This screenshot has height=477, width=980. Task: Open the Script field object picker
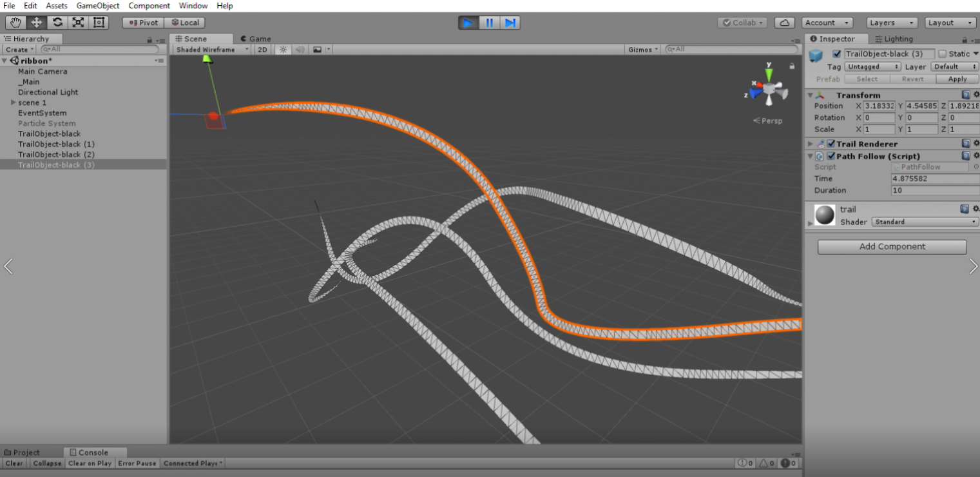(975, 167)
